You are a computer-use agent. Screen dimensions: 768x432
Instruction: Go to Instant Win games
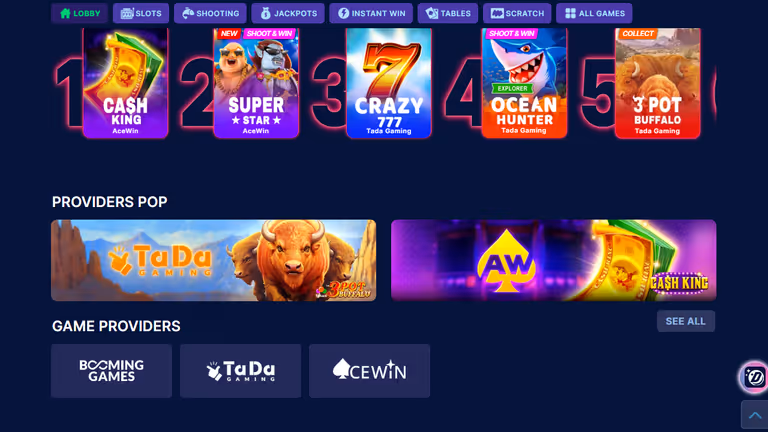pos(371,13)
